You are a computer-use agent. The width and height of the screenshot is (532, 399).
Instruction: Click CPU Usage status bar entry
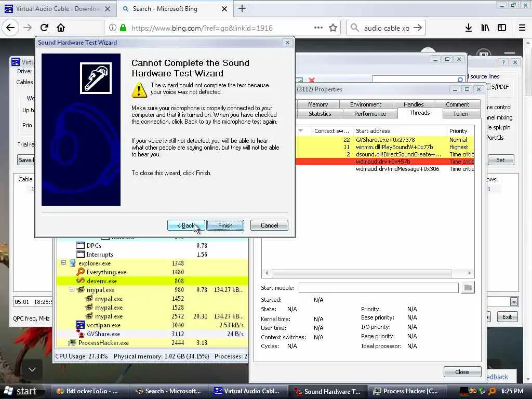[x=82, y=356]
